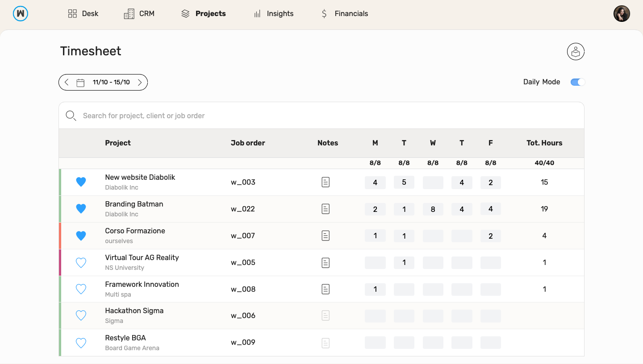Image resolution: width=643 pixels, height=364 pixels.
Task: Open notes for New website Diabolik
Action: (326, 182)
